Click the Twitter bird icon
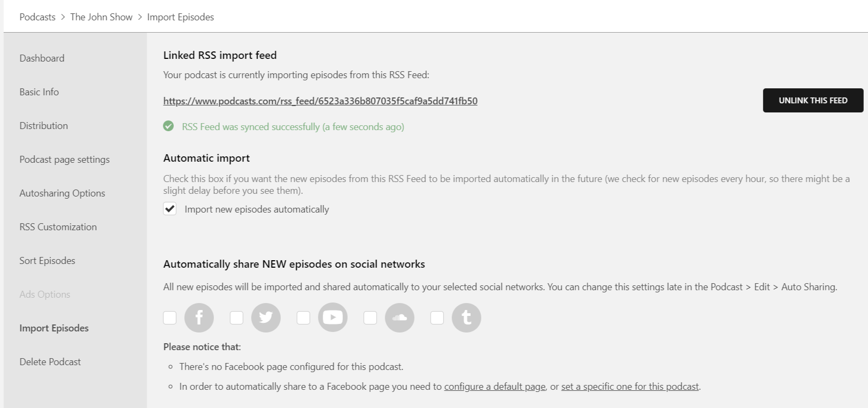868x408 pixels. click(x=266, y=318)
